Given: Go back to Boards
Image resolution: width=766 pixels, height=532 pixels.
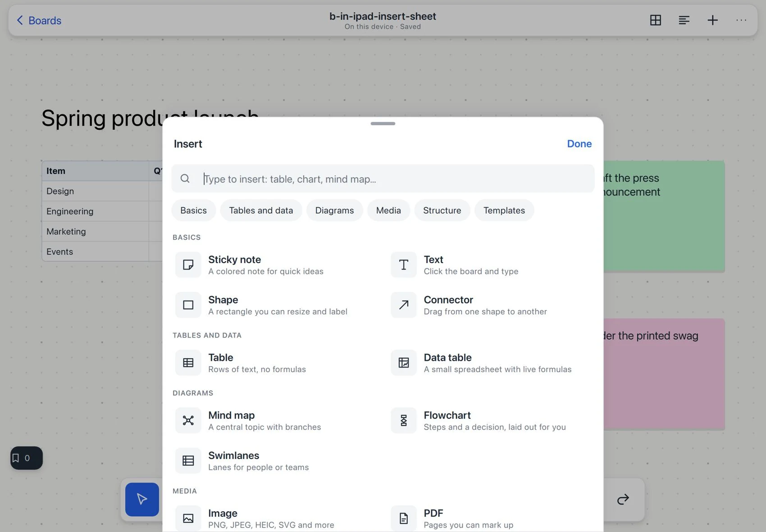Looking at the screenshot, I should 39,20.
